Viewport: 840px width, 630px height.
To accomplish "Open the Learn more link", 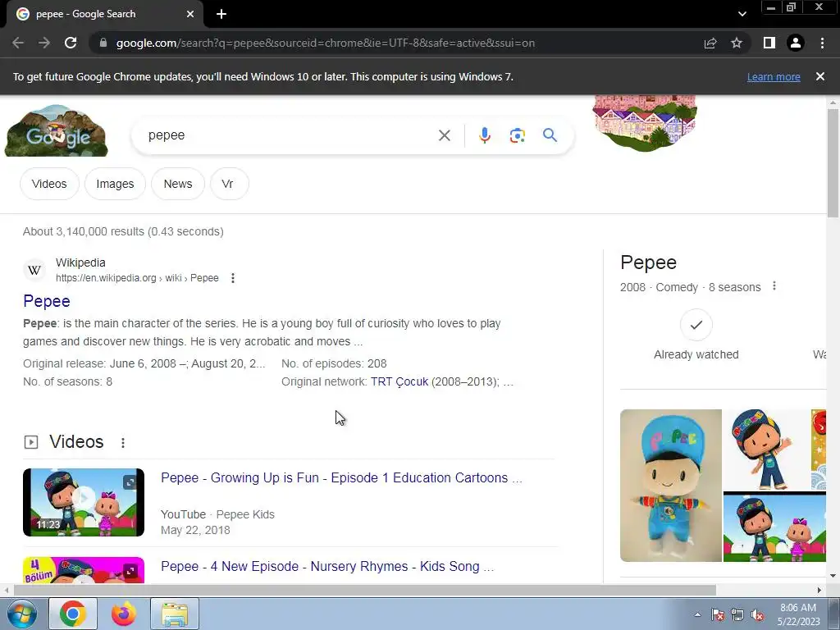I will tap(774, 76).
